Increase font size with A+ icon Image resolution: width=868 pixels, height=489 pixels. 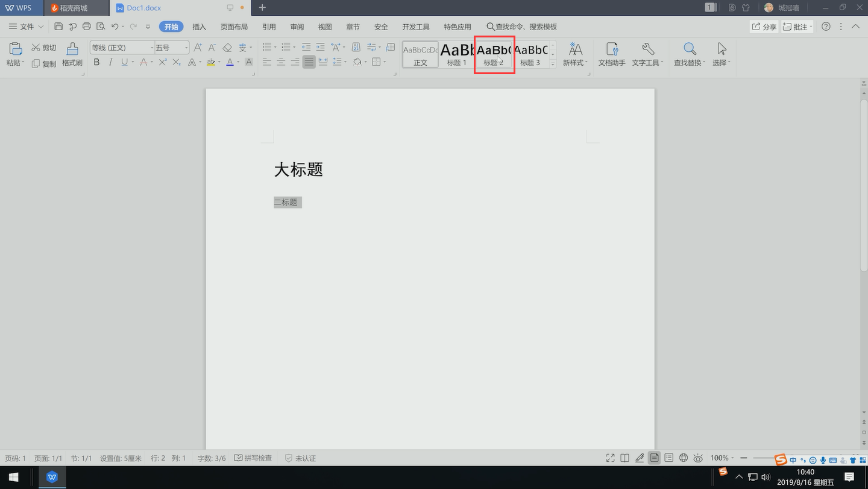tap(198, 47)
